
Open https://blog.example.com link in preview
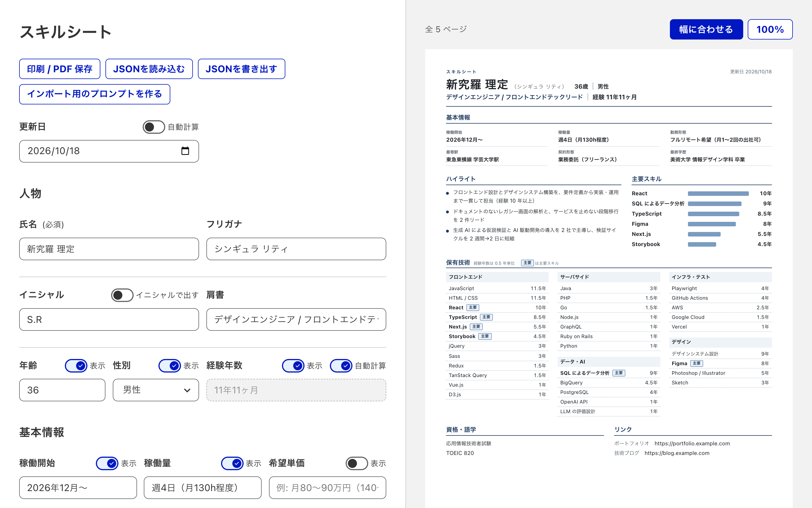[x=677, y=453]
